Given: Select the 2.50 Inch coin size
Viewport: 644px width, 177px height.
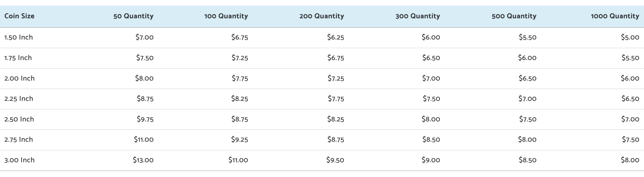Looking at the screenshot, I should [x=19, y=119].
